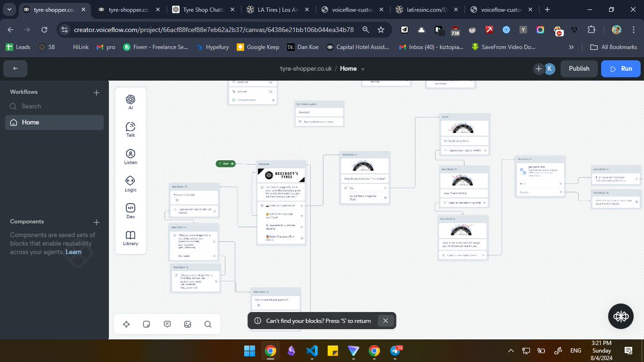Open Sticky Notes from the taskbar
The width and height of the screenshot is (644, 362).
pos(333,351)
